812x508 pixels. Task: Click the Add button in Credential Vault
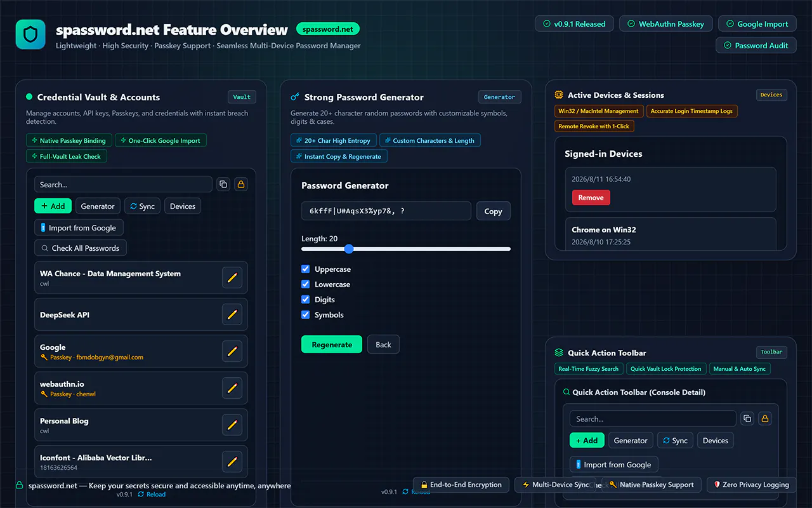[x=53, y=206]
